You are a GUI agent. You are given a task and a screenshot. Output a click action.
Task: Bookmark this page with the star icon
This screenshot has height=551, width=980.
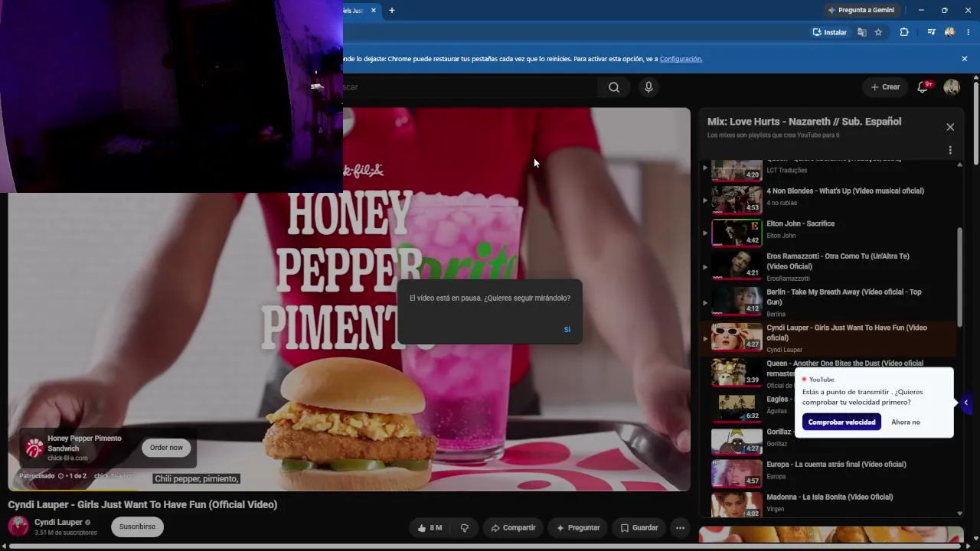[x=878, y=32]
